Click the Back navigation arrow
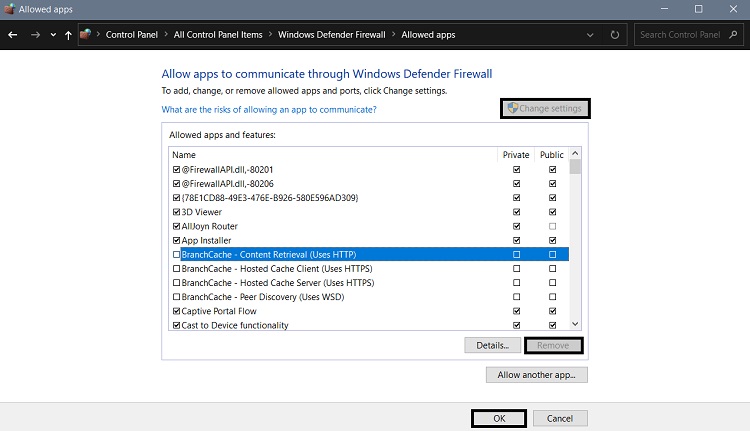 click(13, 35)
